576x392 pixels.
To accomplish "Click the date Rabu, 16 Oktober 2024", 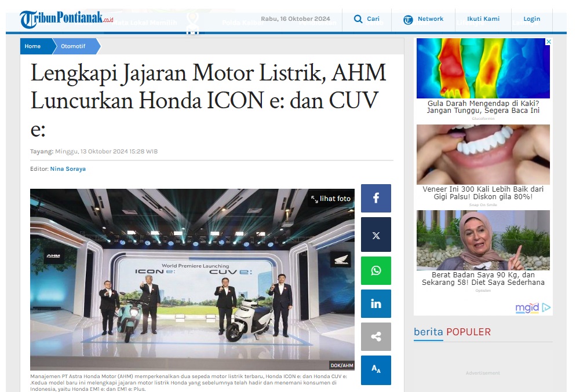I will pyautogui.click(x=296, y=19).
